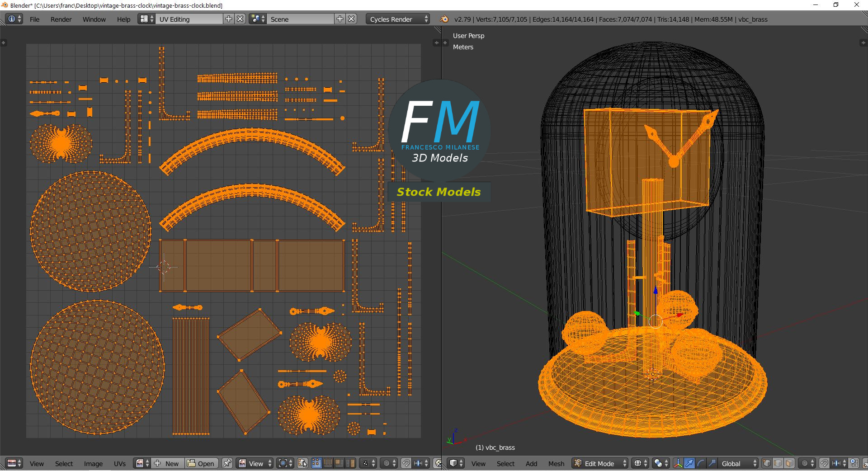Choose UV vertex selection mode icon

[x=316, y=463]
